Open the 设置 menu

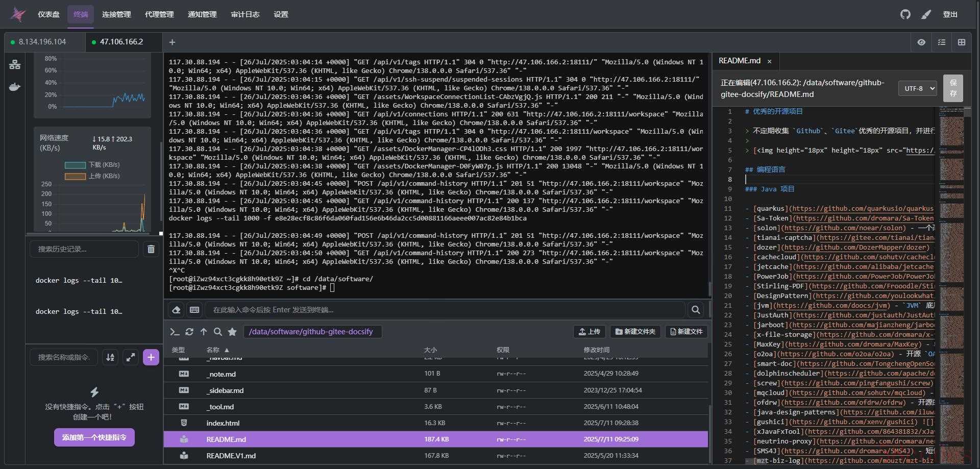click(281, 14)
